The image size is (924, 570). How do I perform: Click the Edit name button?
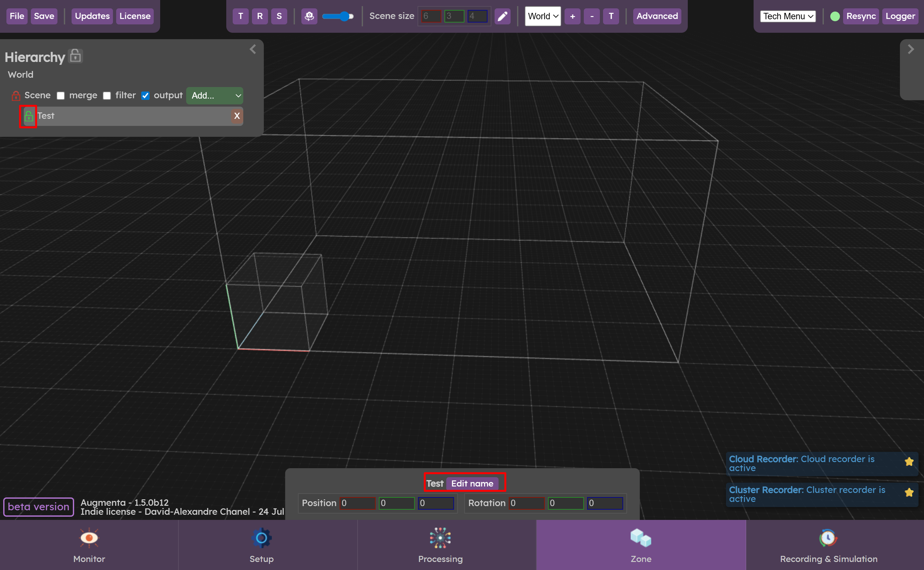(472, 483)
